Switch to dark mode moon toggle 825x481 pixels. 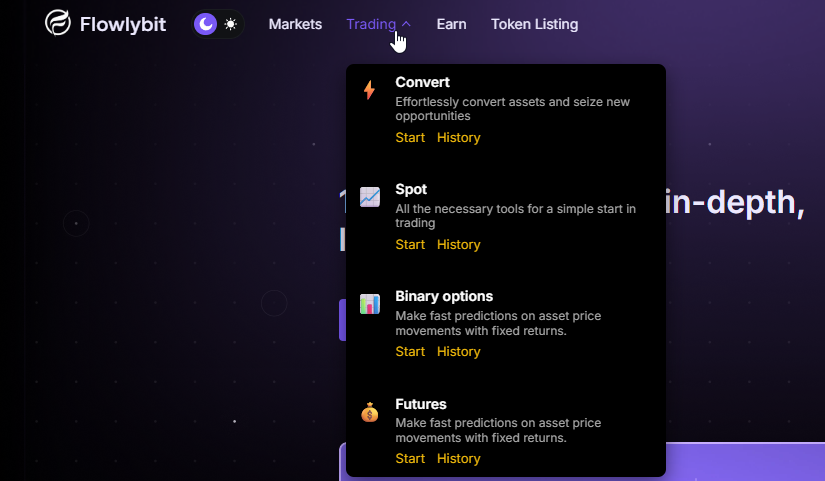coord(206,24)
